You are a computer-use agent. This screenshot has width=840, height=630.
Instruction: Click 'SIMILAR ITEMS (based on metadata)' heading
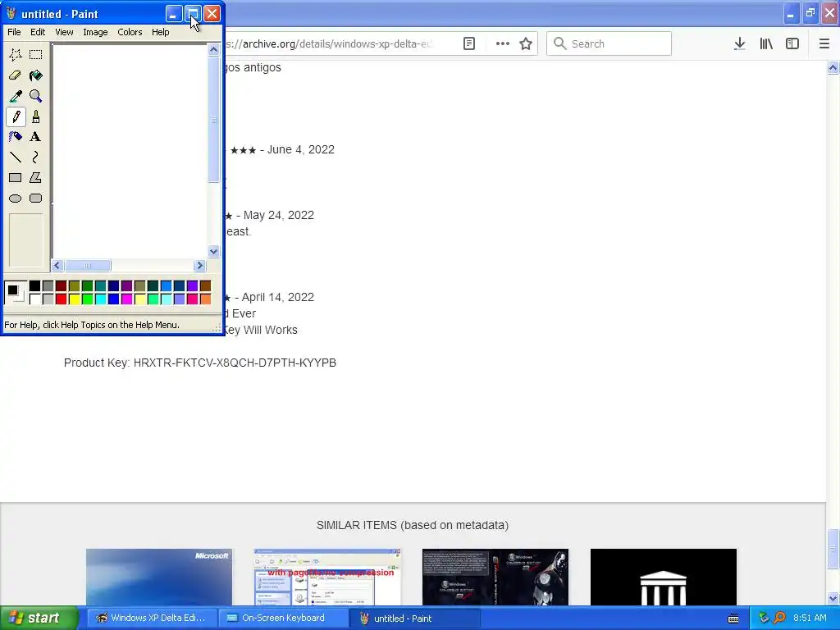coord(413,525)
